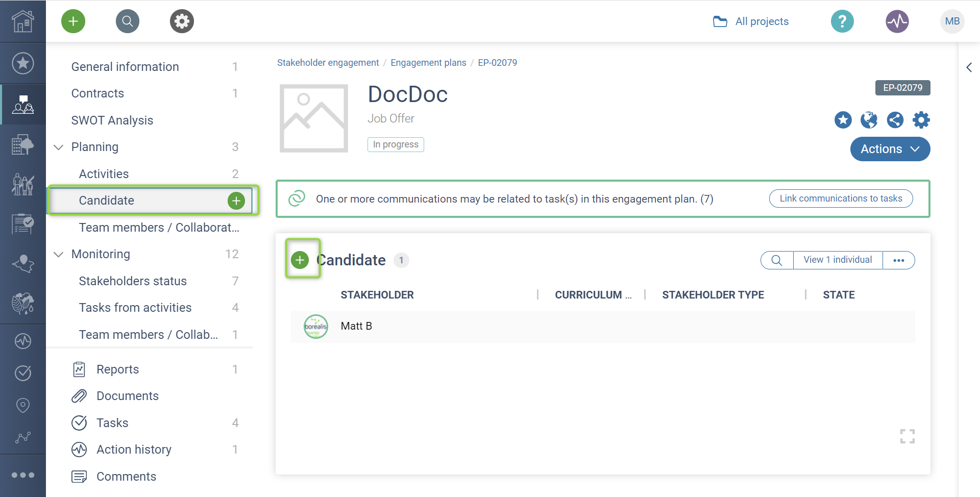Click the green plus icon beside Candidate heading
The height and width of the screenshot is (497, 980).
[x=300, y=259]
